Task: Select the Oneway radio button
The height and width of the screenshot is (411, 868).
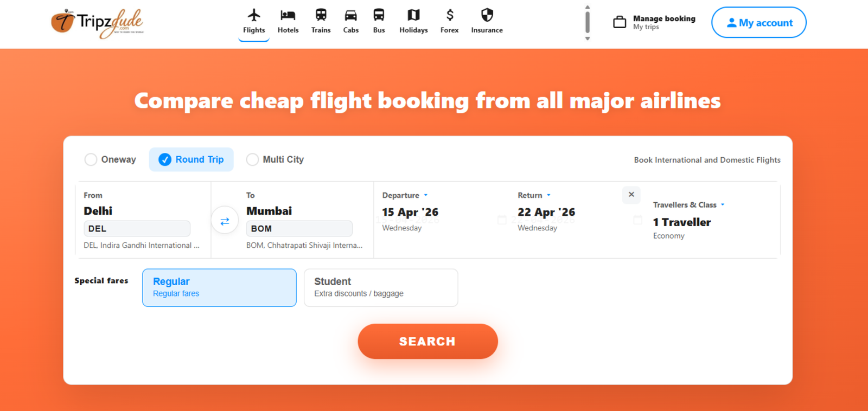Action: [x=91, y=159]
